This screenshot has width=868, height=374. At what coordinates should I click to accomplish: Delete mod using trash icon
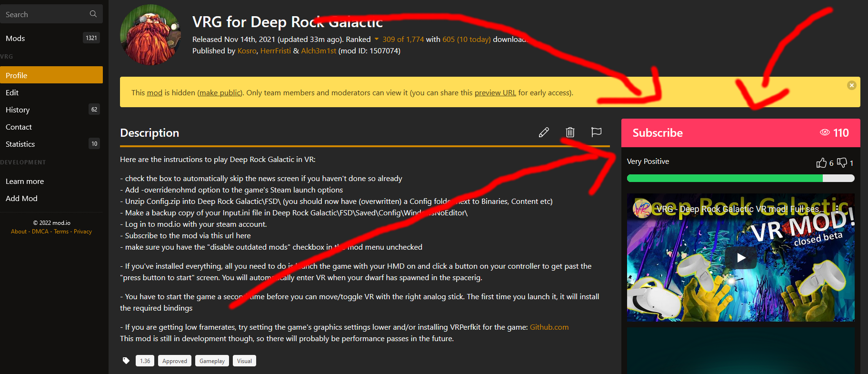[570, 132]
